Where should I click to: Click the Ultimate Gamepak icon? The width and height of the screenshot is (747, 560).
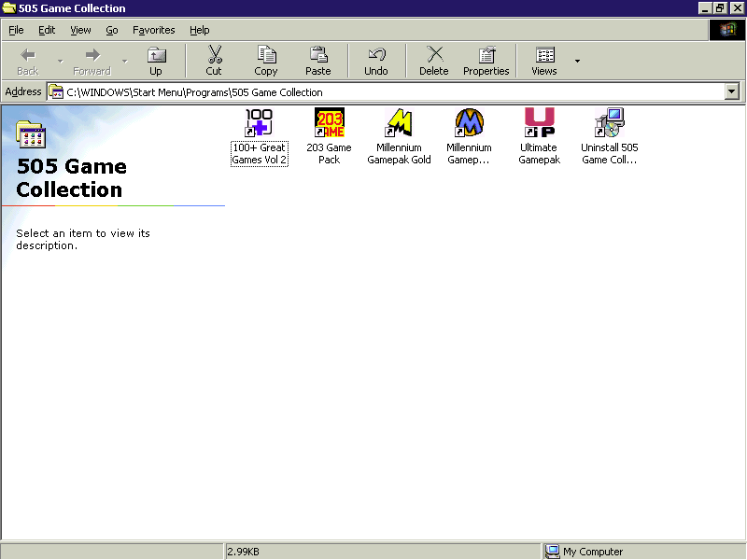tap(539, 123)
